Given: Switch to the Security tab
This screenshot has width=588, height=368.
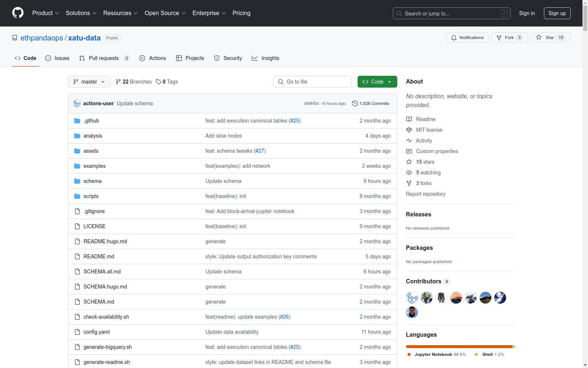Looking at the screenshot, I should coord(228,58).
